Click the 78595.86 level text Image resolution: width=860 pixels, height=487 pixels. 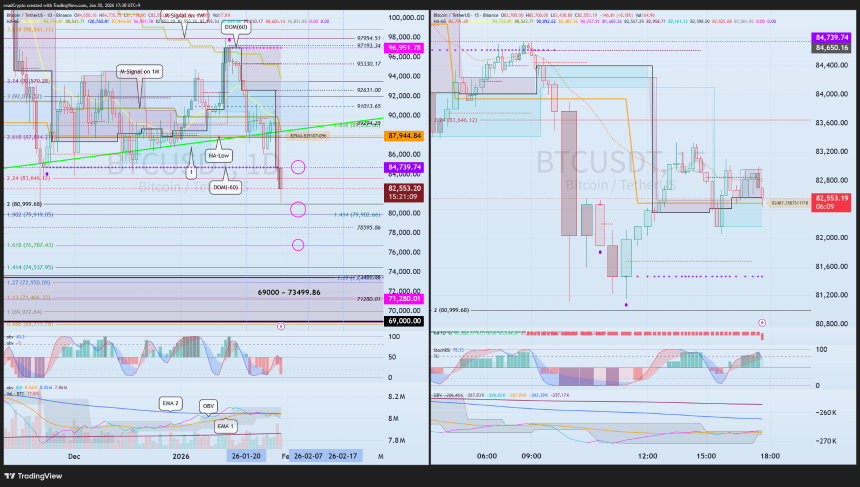(x=369, y=228)
